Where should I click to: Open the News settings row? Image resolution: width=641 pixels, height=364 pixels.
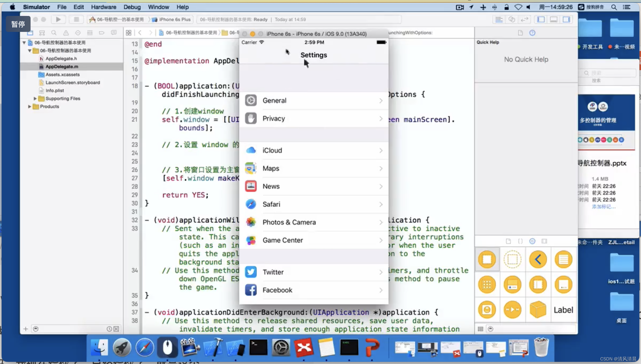(x=314, y=186)
